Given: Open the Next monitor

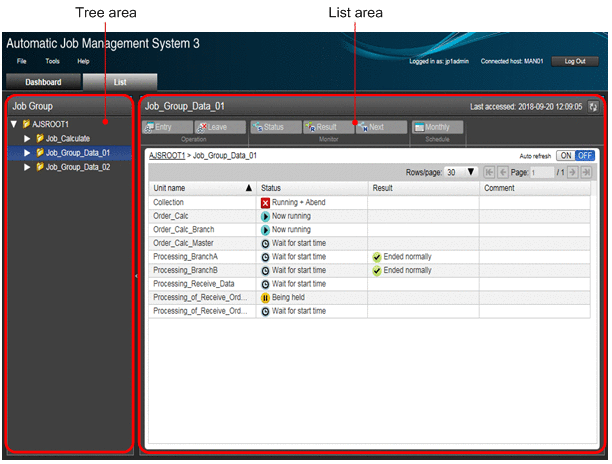Looking at the screenshot, I should click(x=381, y=127).
